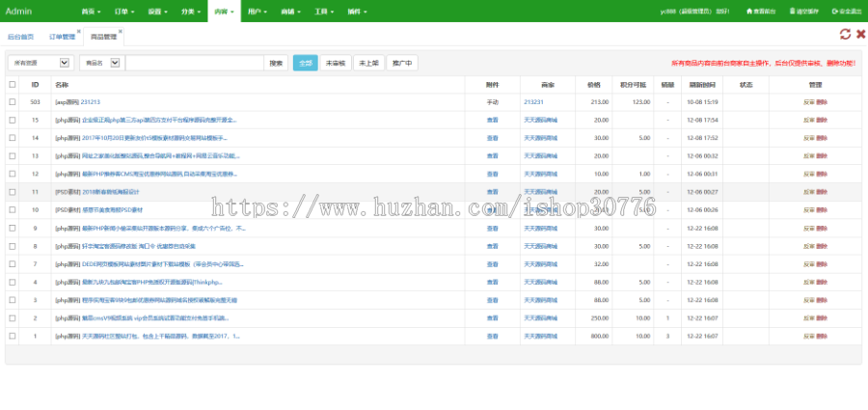The width and height of the screenshot is (868, 410).
Task: Click the 刷新时间 column header
Action: pyautogui.click(x=702, y=85)
